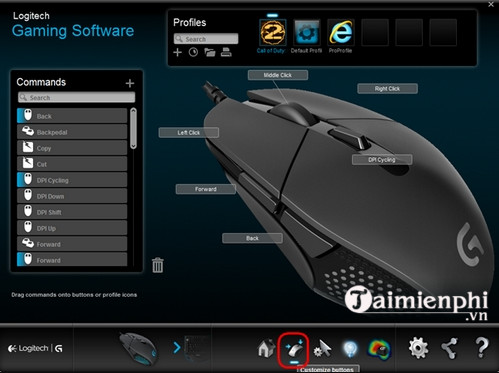This screenshot has height=373, width=499.
Task: Select the Back command in the list
Action: coord(72,116)
